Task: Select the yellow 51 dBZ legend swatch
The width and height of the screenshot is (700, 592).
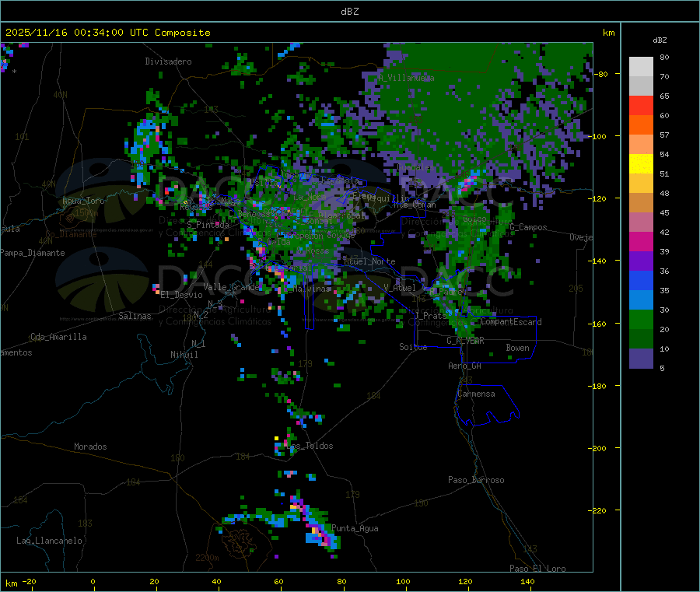Action: click(641, 164)
